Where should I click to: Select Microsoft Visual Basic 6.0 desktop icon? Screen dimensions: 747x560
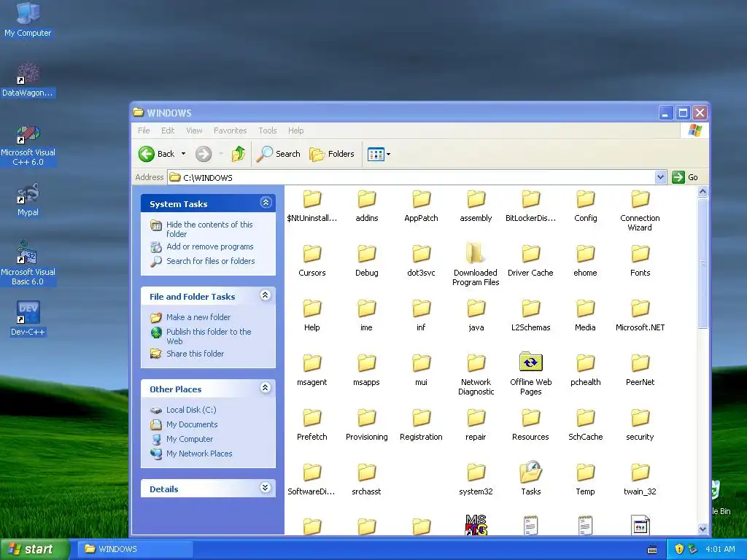pos(28,263)
